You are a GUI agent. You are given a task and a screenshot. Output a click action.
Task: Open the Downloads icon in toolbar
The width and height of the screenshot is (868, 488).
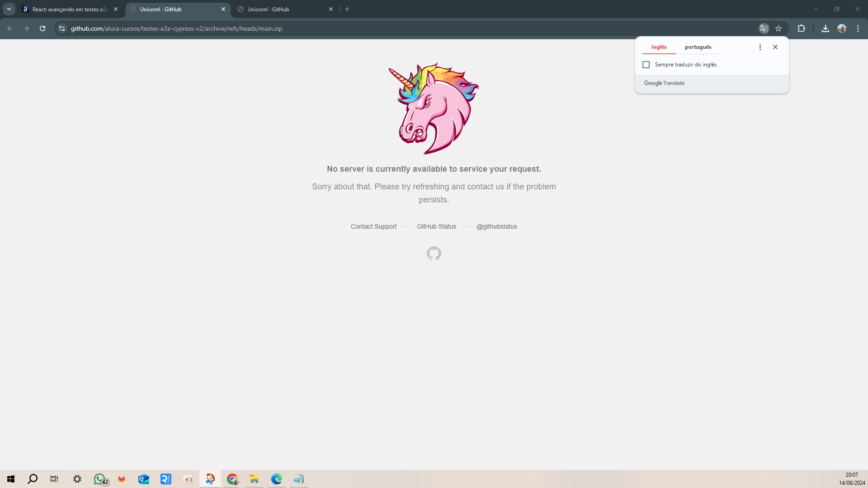click(826, 28)
